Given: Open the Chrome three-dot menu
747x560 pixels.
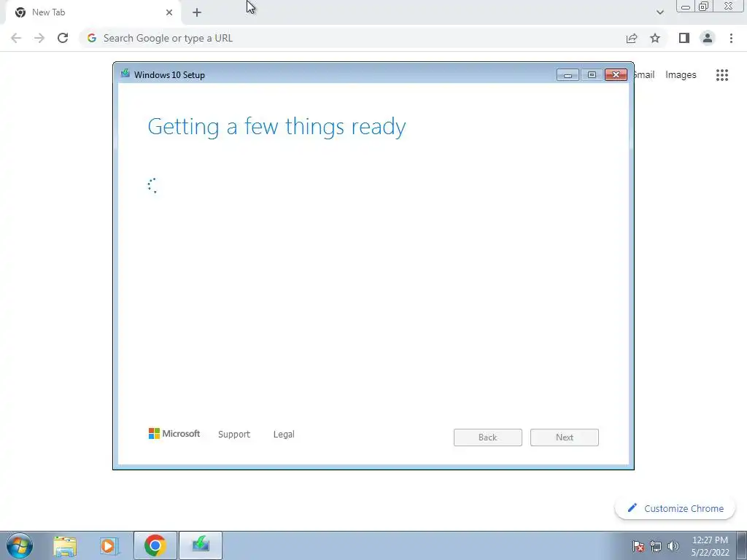Looking at the screenshot, I should point(731,38).
